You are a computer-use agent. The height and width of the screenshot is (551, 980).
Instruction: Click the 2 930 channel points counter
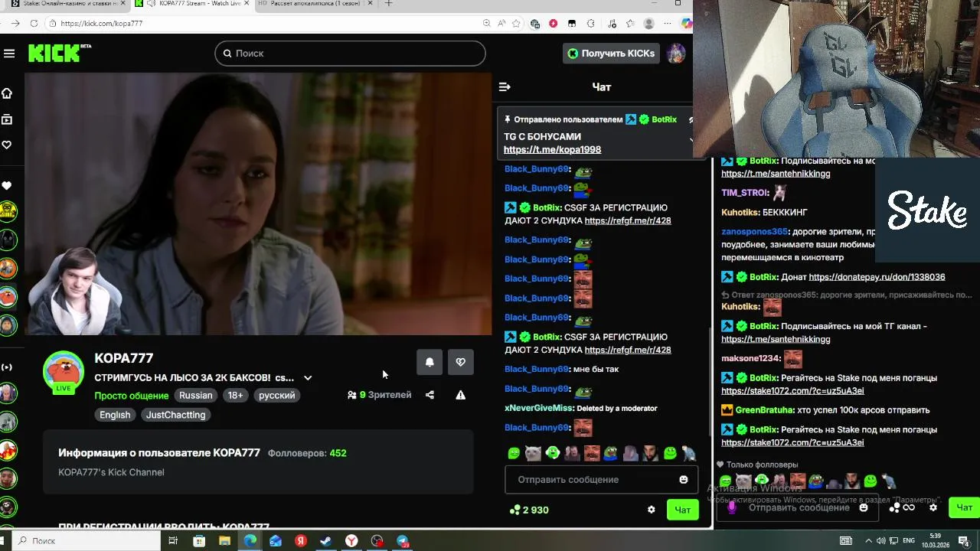click(529, 510)
